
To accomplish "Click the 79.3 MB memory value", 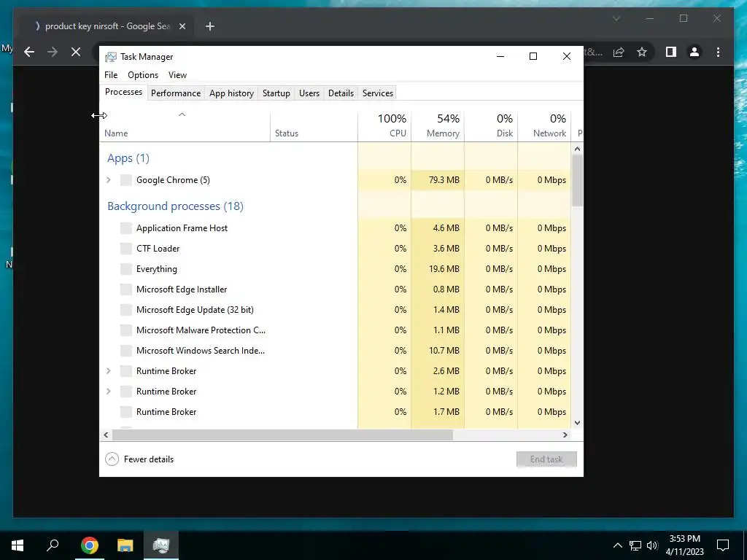I will point(444,180).
